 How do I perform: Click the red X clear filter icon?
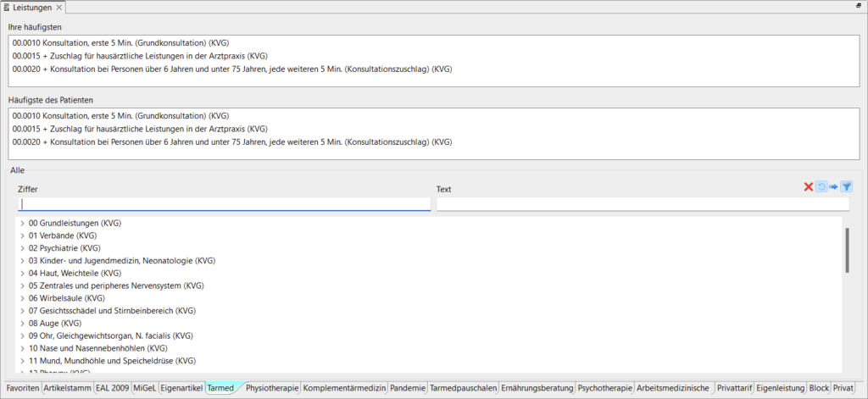(x=808, y=187)
